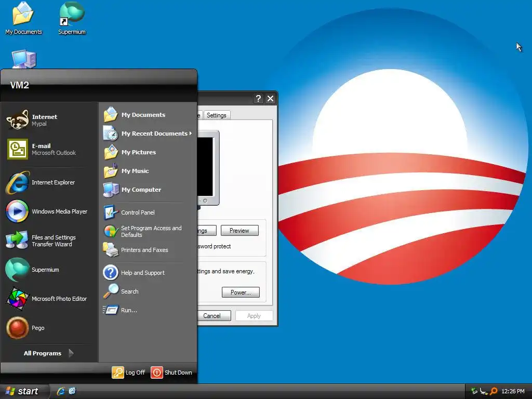Open Set Program Access and Defaults
Image resolution: width=532 pixels, height=399 pixels.
(148, 231)
